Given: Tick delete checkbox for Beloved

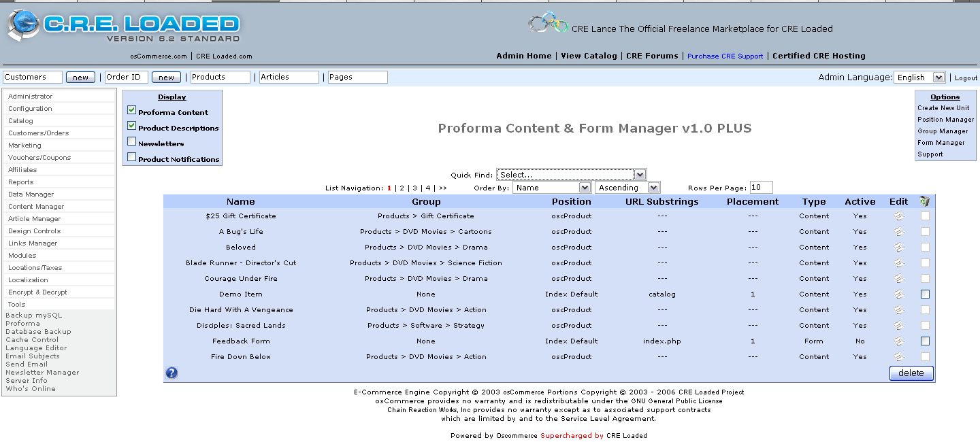Looking at the screenshot, I should coord(925,248).
